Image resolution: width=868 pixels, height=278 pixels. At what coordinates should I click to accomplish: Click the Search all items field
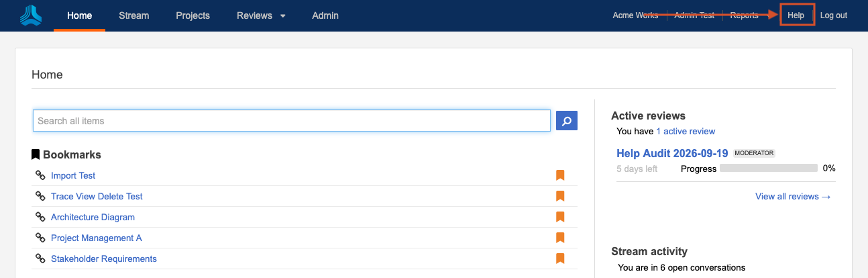(292, 121)
